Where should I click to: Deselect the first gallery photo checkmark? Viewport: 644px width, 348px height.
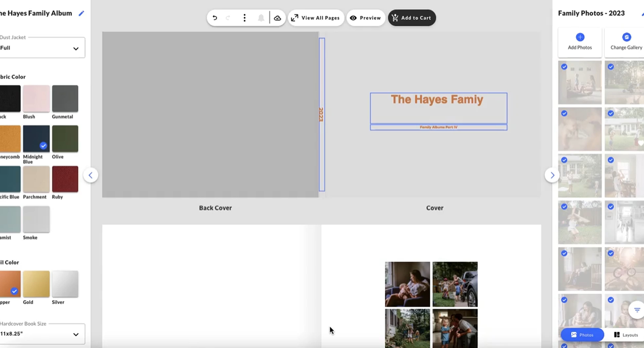564,67
